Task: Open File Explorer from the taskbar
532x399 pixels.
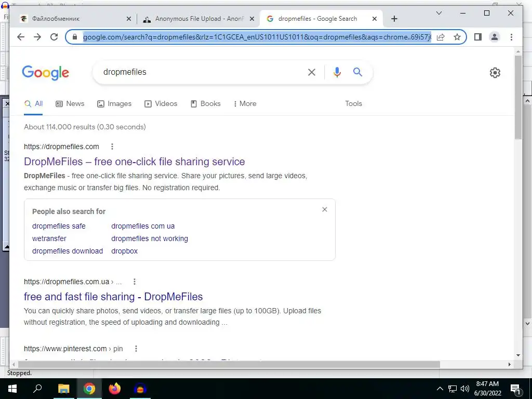Action: tap(63, 389)
